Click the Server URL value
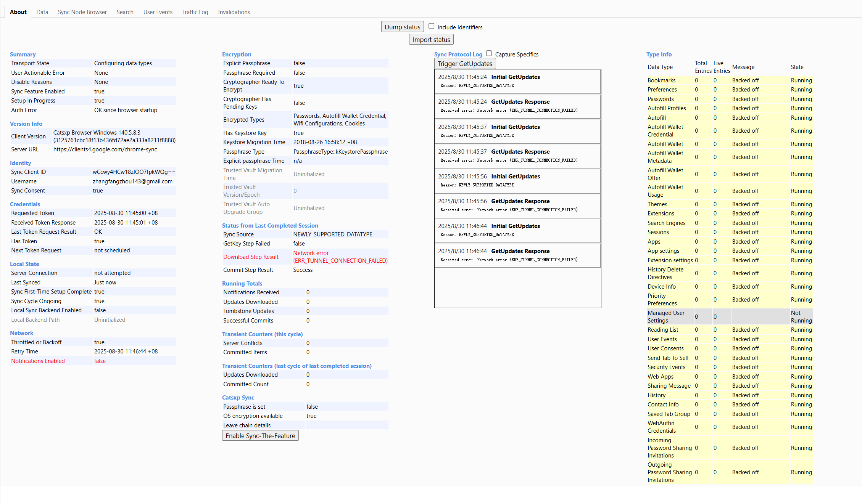The width and height of the screenshot is (862, 504). [x=105, y=149]
